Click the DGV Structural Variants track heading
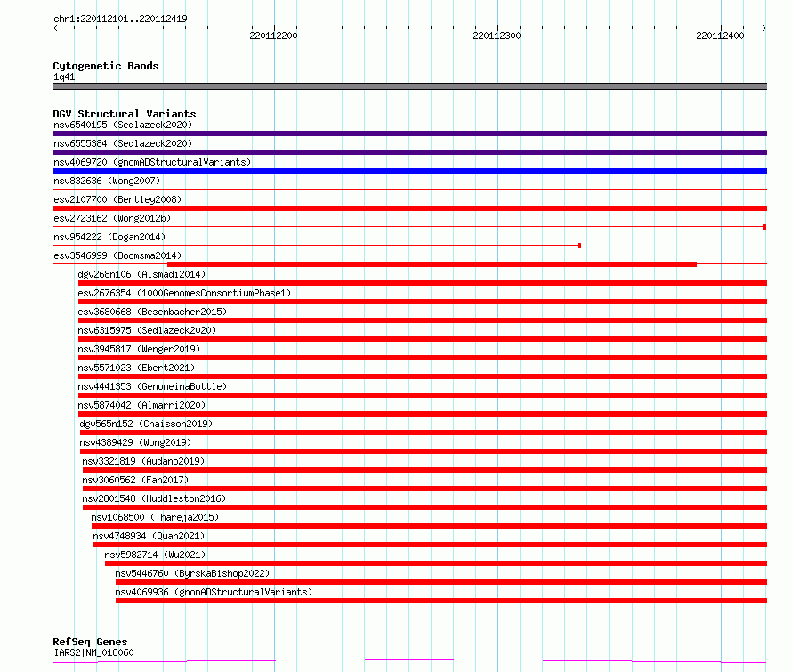Image resolution: width=792 pixels, height=672 pixels. 125,114
